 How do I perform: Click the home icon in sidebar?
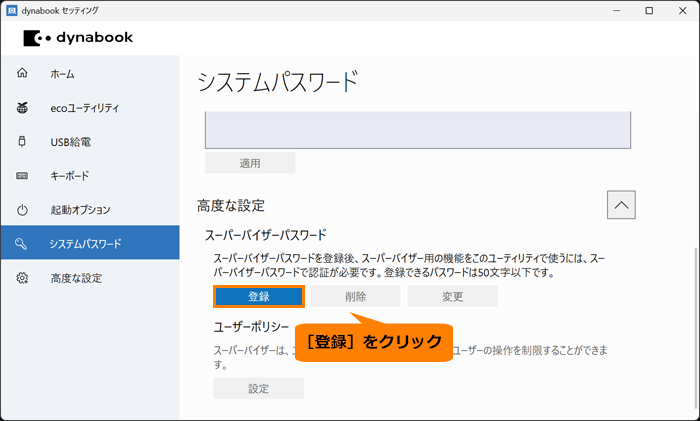click(22, 73)
